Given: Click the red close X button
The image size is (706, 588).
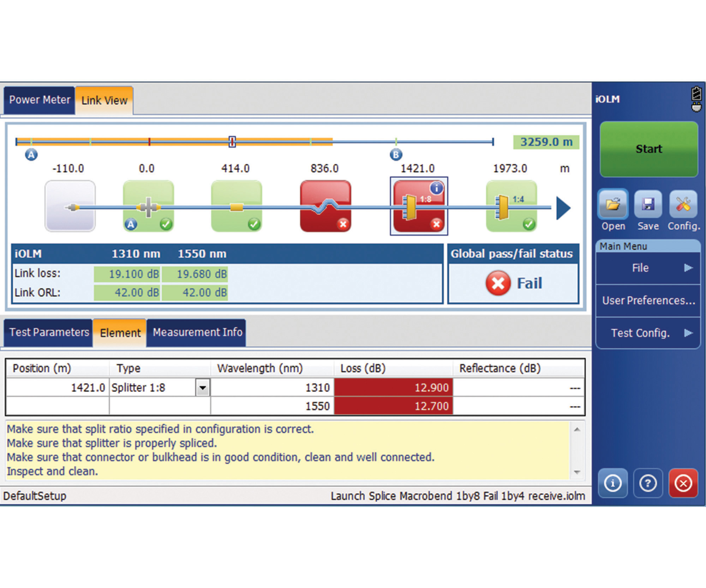Looking at the screenshot, I should pyautogui.click(x=683, y=483).
